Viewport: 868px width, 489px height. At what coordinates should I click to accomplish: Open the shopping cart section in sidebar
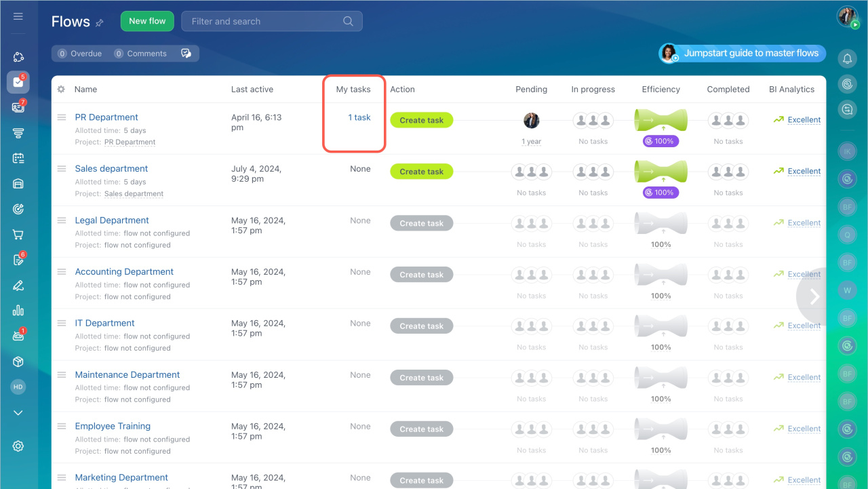(x=18, y=235)
